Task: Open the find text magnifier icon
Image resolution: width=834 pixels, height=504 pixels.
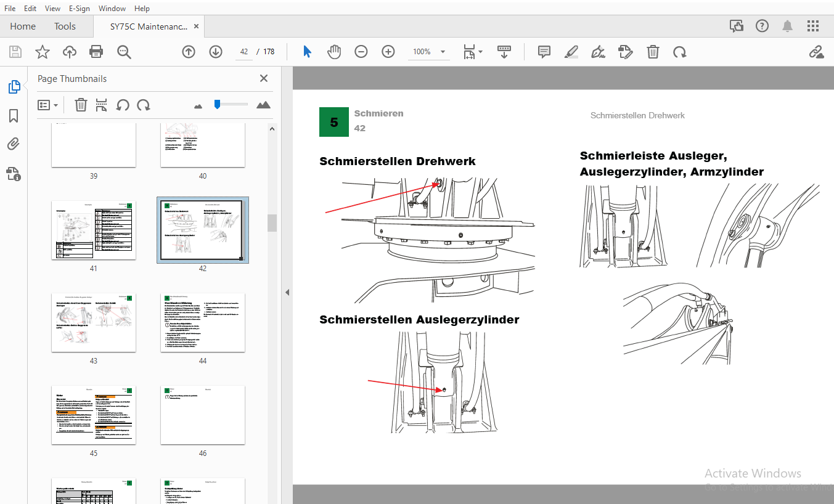Action: coord(124,52)
